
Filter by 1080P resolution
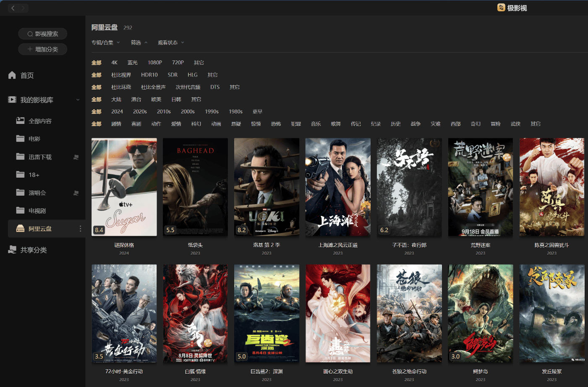pos(155,63)
